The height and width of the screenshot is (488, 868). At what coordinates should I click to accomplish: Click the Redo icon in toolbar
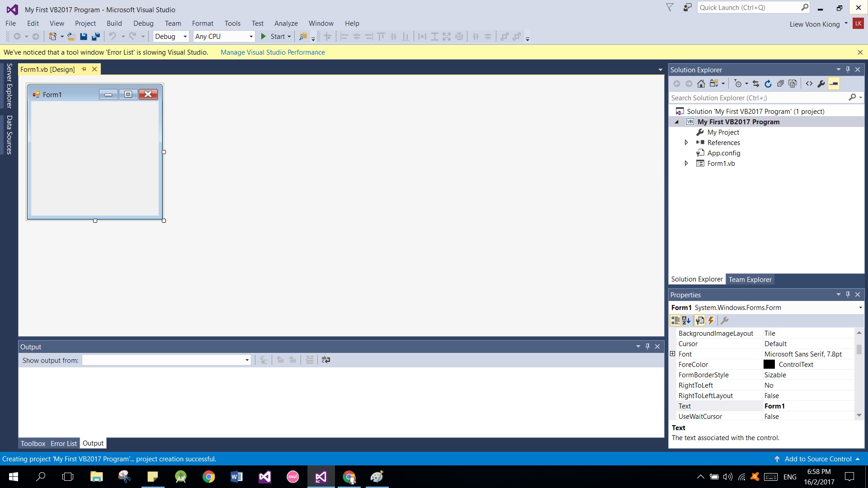click(x=133, y=36)
